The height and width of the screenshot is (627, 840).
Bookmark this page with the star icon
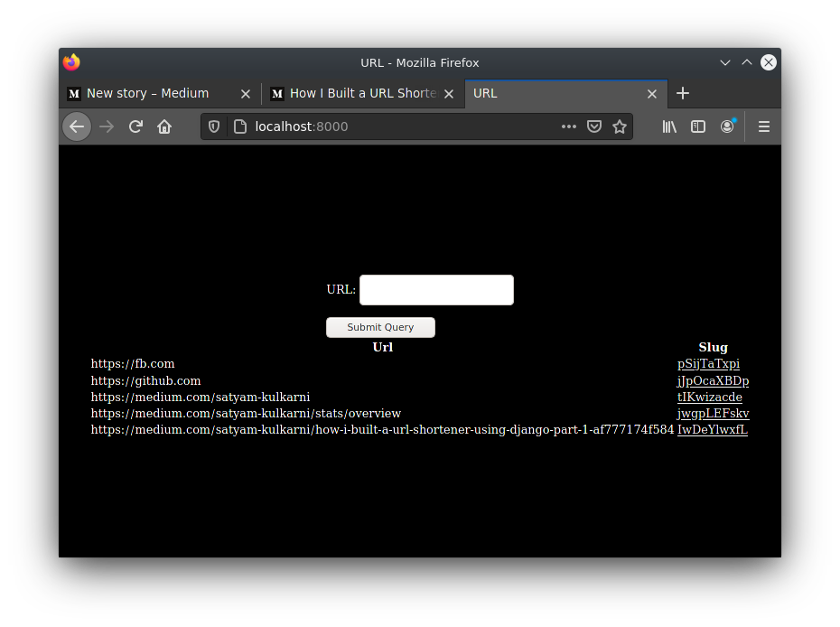620,126
